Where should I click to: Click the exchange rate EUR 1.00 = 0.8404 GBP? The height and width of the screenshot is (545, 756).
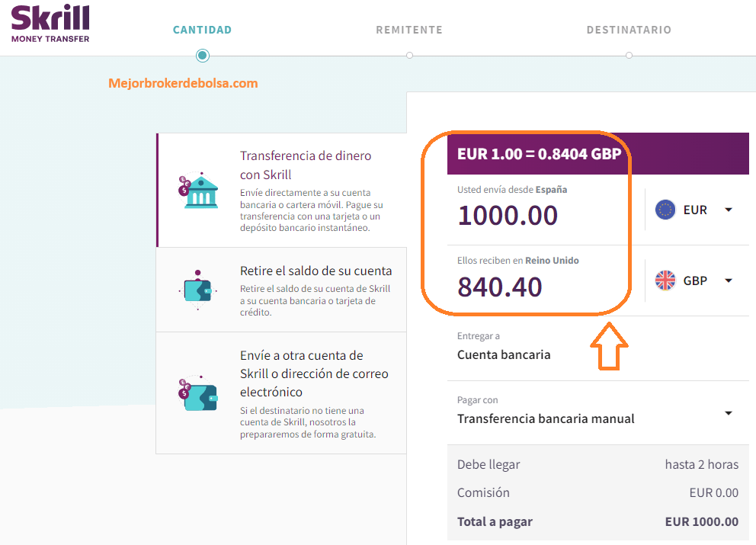[x=539, y=154]
